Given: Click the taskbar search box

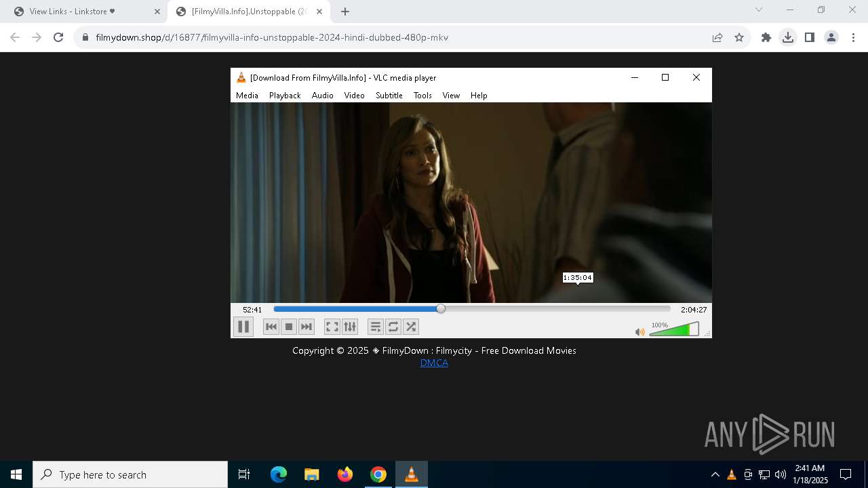Looking at the screenshot, I should click(130, 474).
